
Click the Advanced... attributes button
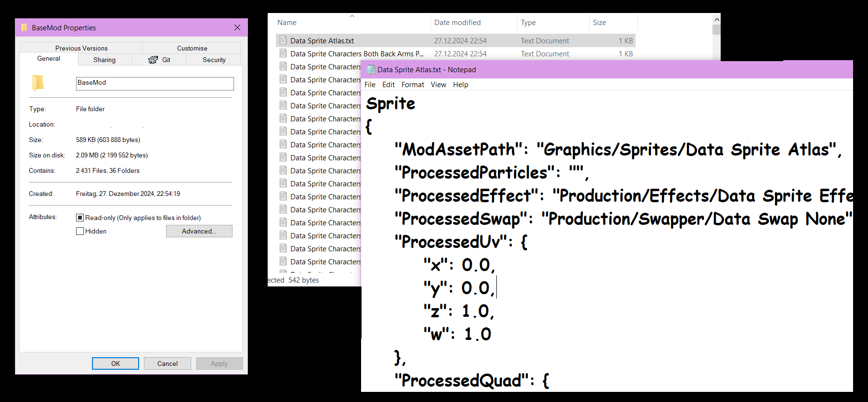[x=199, y=231]
